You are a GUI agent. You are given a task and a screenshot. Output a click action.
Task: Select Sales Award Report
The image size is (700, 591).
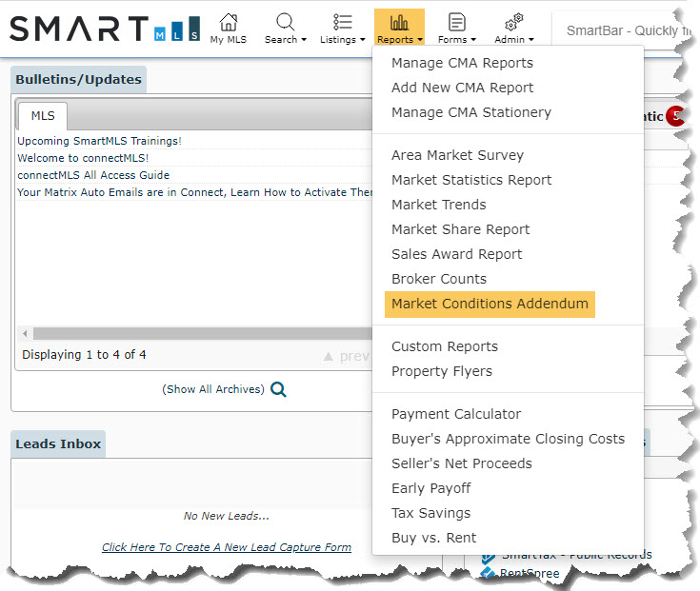(457, 254)
